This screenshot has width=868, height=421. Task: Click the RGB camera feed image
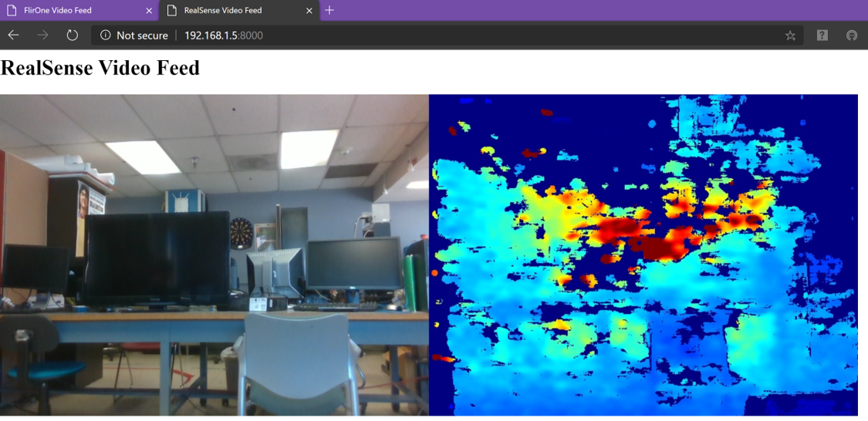(x=214, y=255)
